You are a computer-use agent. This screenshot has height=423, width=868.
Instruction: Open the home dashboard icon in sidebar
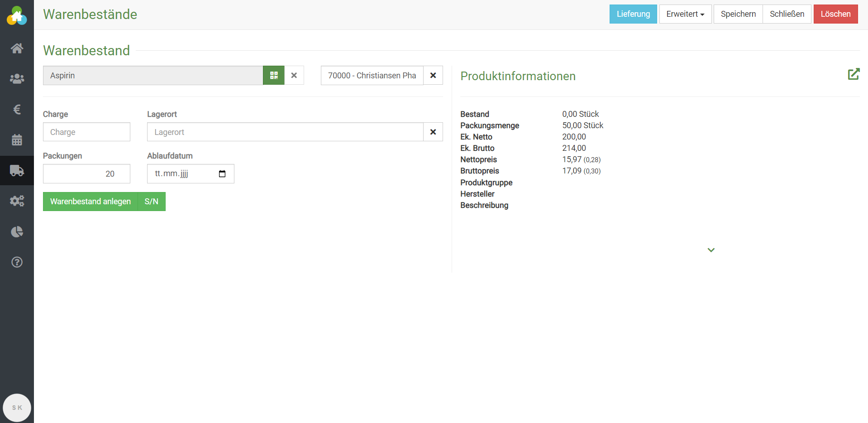(17, 48)
